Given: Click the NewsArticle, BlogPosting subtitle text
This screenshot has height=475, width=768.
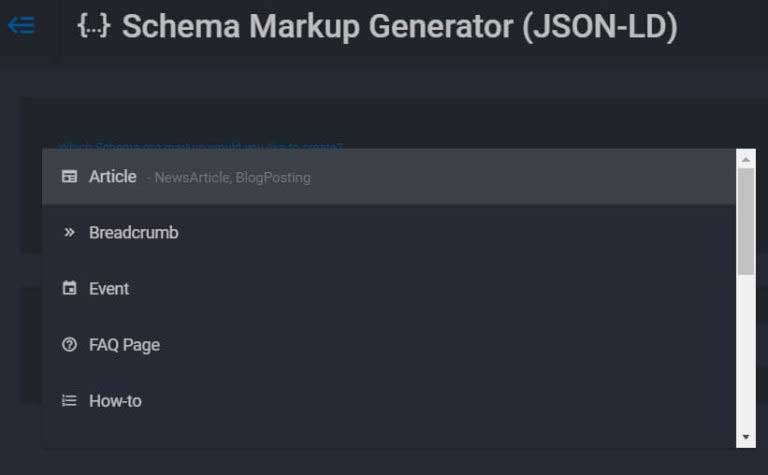Looking at the screenshot, I should coord(233,178).
